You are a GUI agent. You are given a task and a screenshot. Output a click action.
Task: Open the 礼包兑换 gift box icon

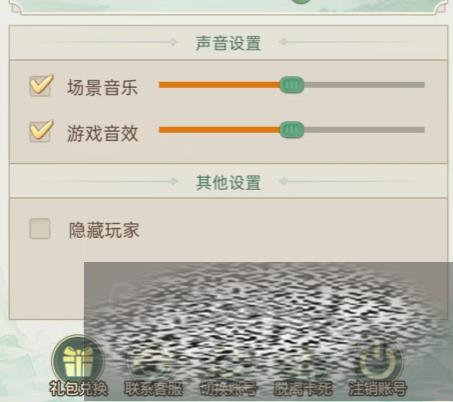[x=78, y=359]
